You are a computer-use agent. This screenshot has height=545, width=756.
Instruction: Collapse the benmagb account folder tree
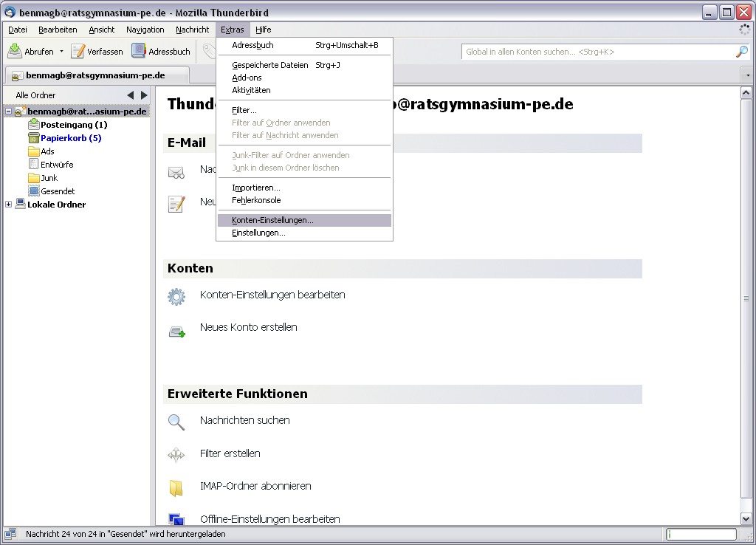[x=9, y=112]
